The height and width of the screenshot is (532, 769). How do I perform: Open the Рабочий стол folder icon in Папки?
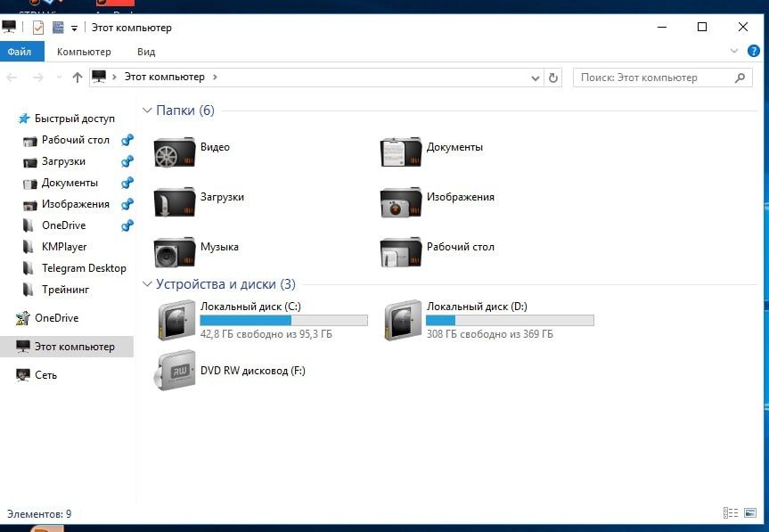pos(401,252)
